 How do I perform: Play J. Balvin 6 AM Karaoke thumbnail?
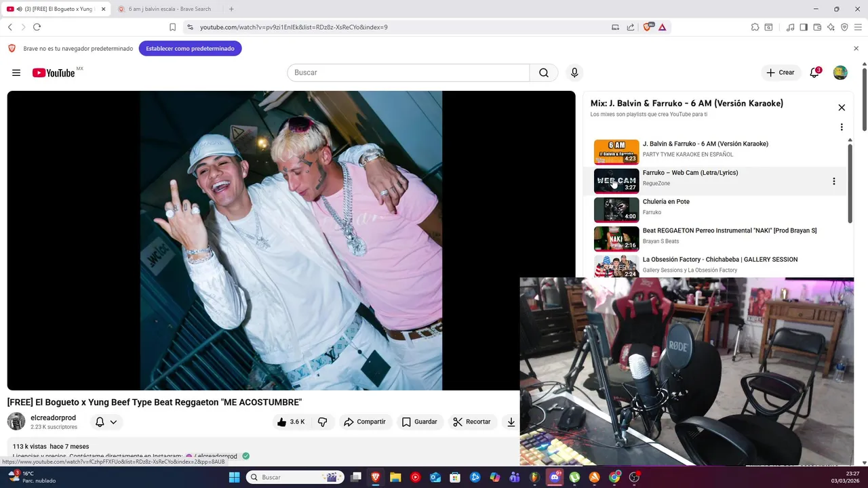(x=616, y=152)
